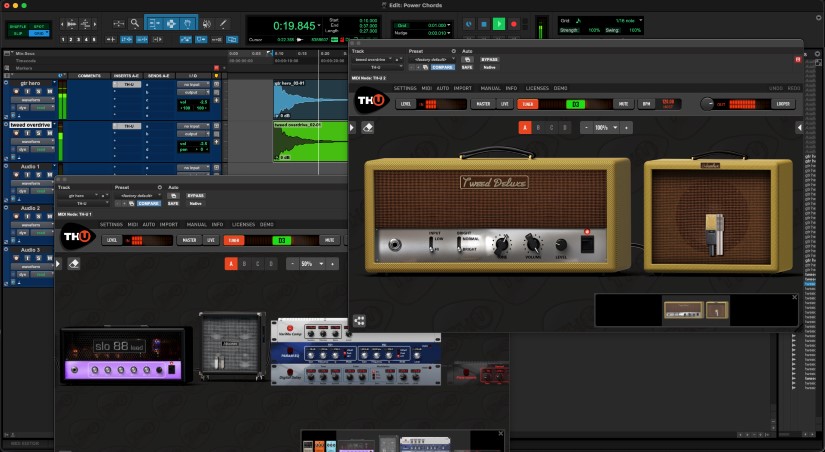
Task: Click the microphone in the Tweed cabinet
Action: (714, 235)
